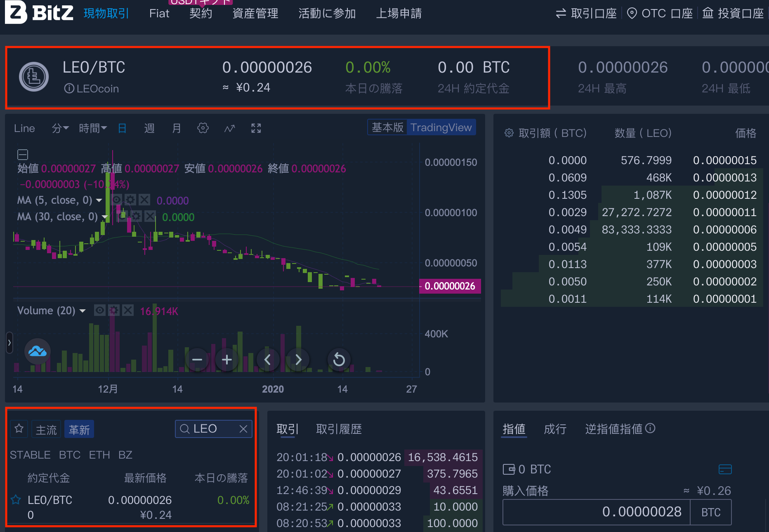Toggle MA 5 visibility eye
This screenshot has height=532, width=769.
pos(117,200)
